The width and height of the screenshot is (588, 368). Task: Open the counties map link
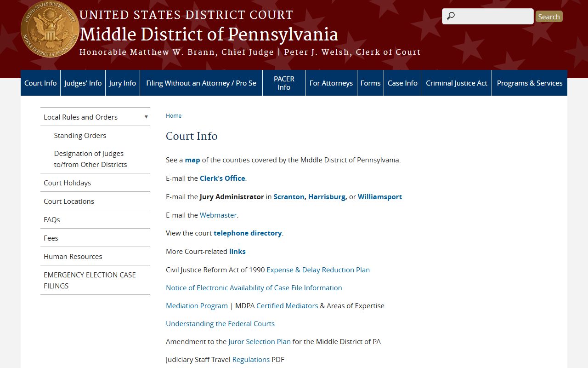point(192,160)
